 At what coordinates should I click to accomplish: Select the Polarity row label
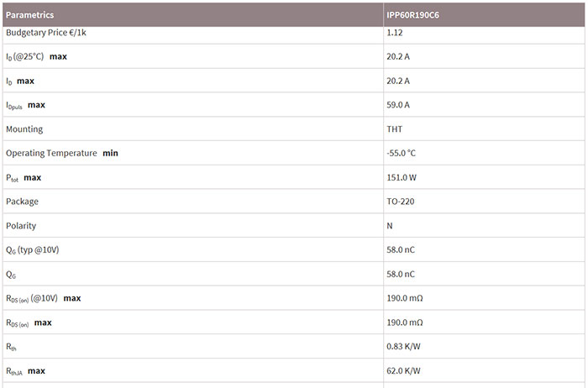pos(21,226)
